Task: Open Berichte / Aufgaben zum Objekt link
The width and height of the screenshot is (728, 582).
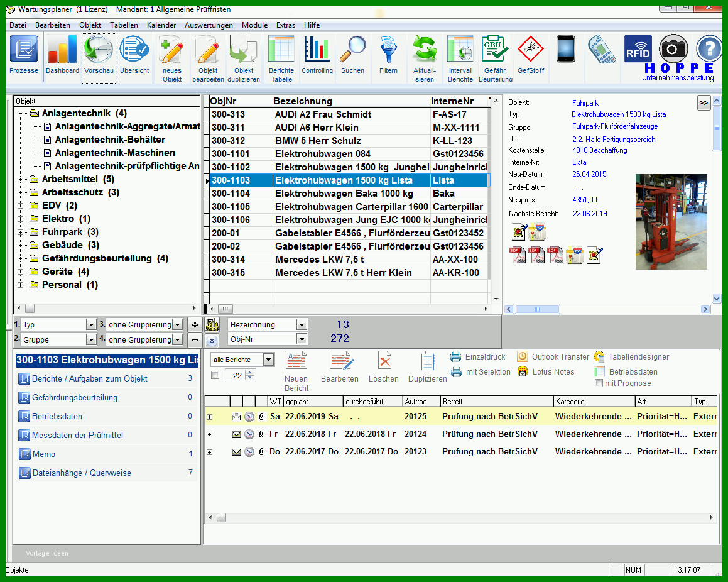Action: click(x=90, y=378)
